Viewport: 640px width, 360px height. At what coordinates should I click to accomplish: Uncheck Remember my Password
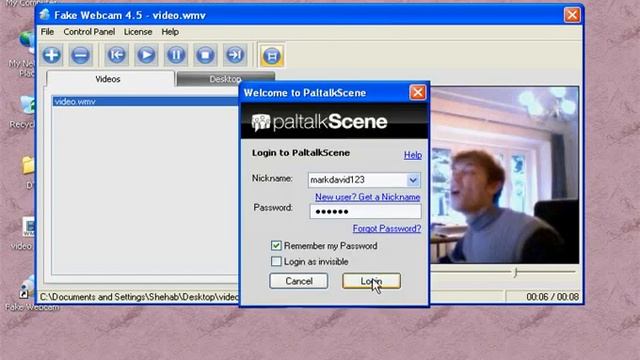pyautogui.click(x=276, y=246)
